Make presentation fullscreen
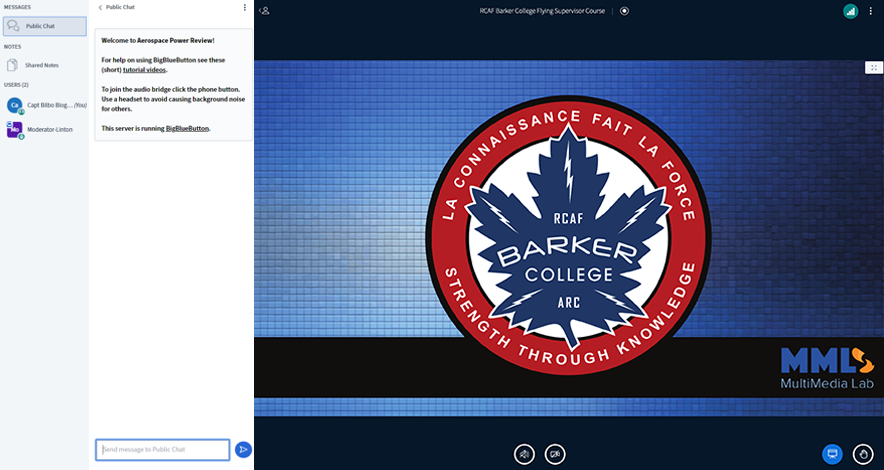 pyautogui.click(x=874, y=68)
